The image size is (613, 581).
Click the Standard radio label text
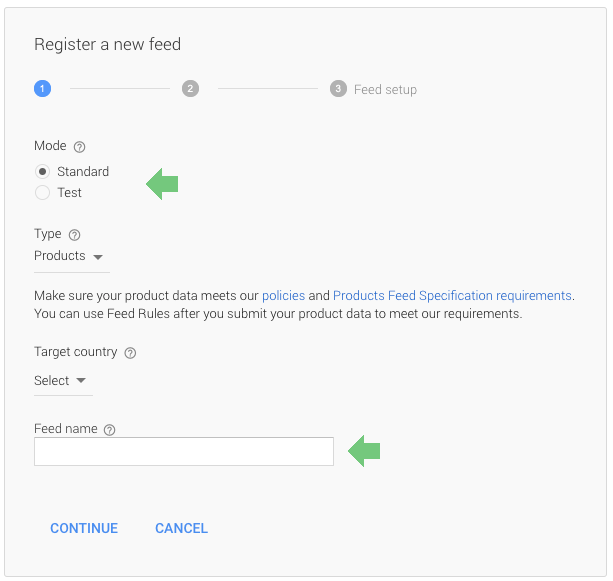[x=83, y=172]
